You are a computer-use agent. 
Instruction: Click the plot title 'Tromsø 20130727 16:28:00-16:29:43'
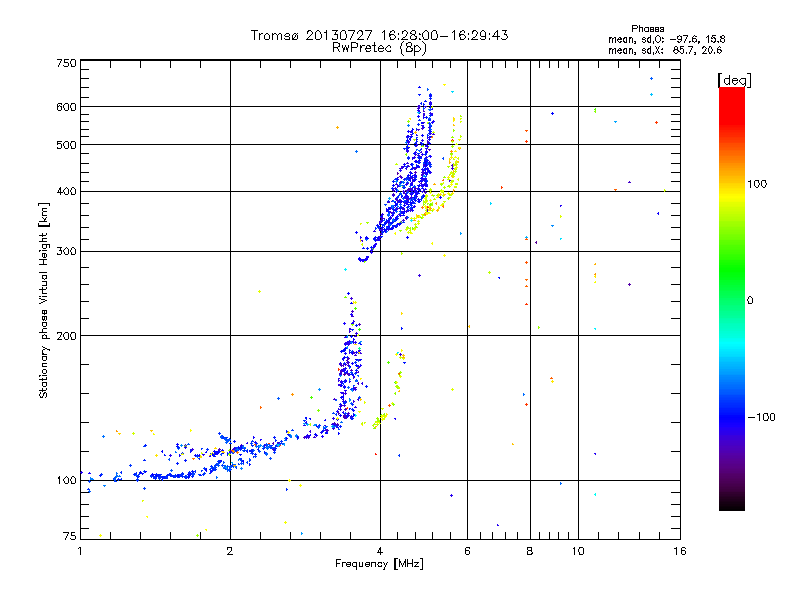coord(379,35)
